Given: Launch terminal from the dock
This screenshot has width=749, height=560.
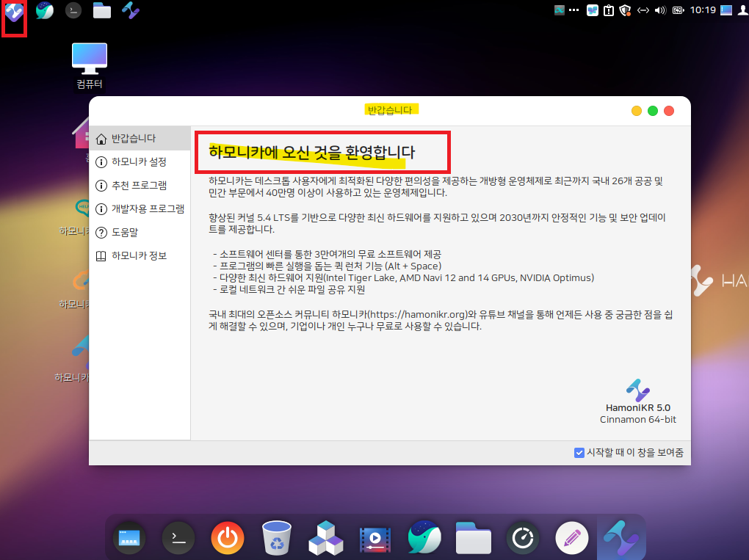Looking at the screenshot, I should (178, 538).
